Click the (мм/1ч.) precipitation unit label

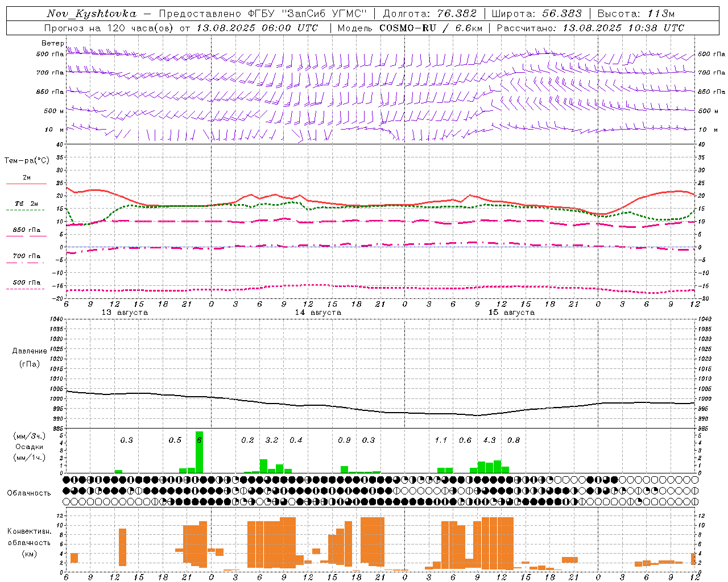coord(30,458)
